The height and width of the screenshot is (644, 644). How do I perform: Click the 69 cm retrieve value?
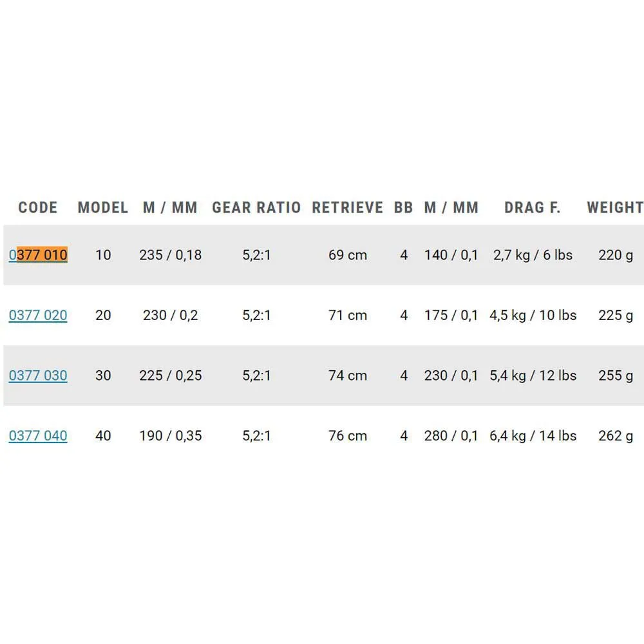point(348,255)
